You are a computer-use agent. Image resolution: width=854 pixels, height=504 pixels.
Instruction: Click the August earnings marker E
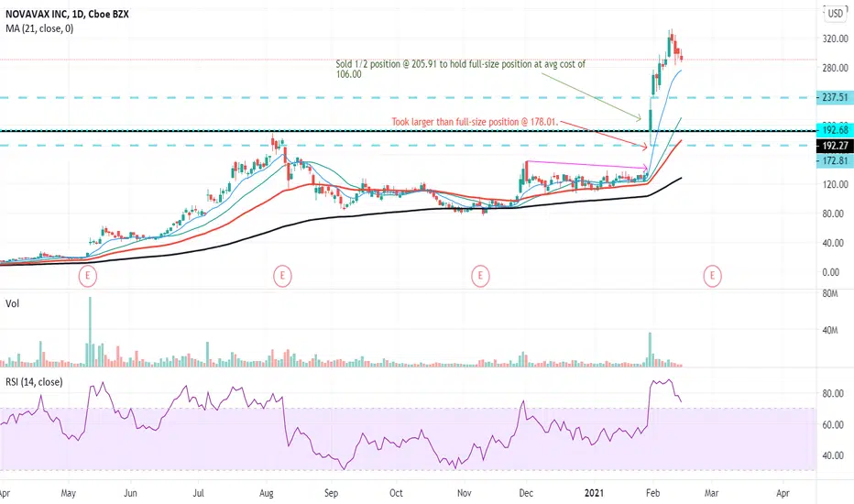[282, 276]
